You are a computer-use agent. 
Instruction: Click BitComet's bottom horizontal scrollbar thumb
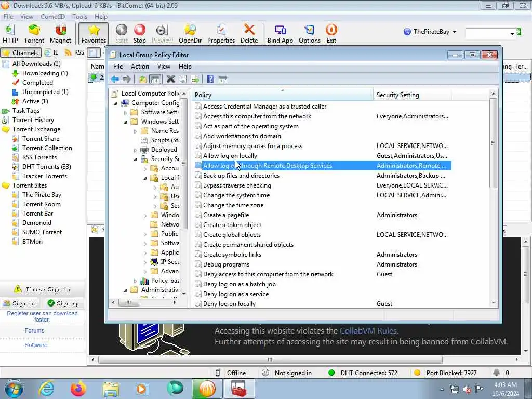(x=270, y=360)
